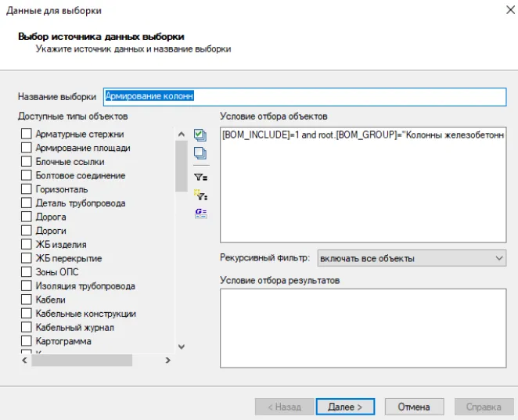This screenshot has width=518, height=420.
Task: Check the Болтовое соединение object type
Action: [26, 176]
